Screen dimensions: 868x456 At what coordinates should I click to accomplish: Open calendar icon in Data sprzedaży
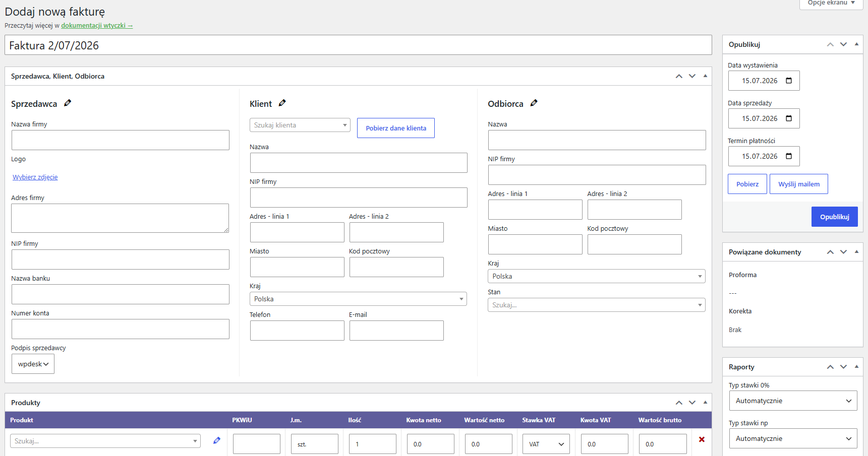click(789, 118)
